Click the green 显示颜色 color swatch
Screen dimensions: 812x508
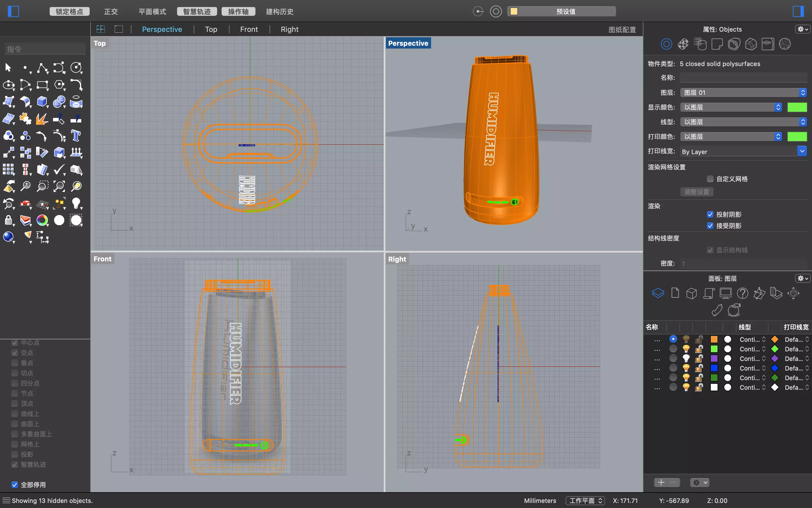point(797,107)
